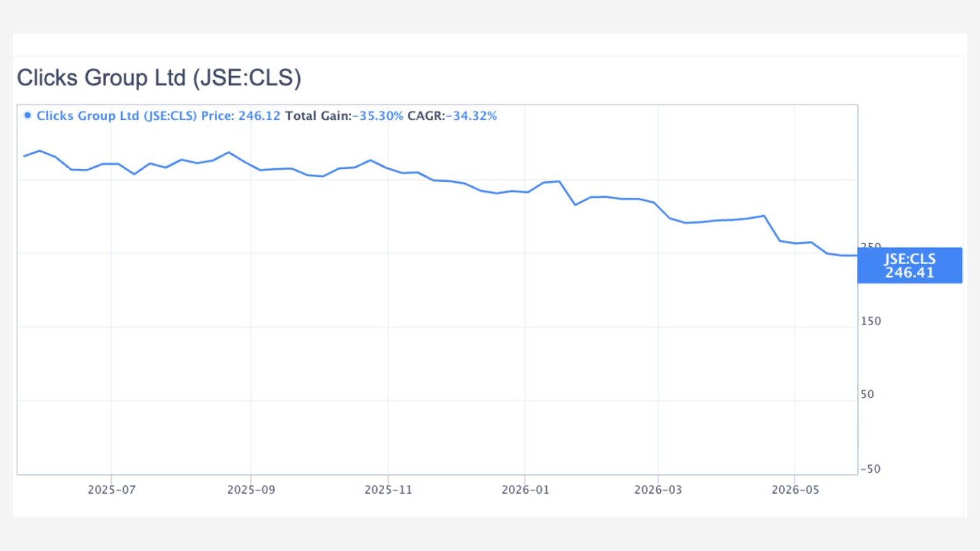Click the 2025-11 x-axis label
Screen dimensions: 980x551
(x=388, y=490)
